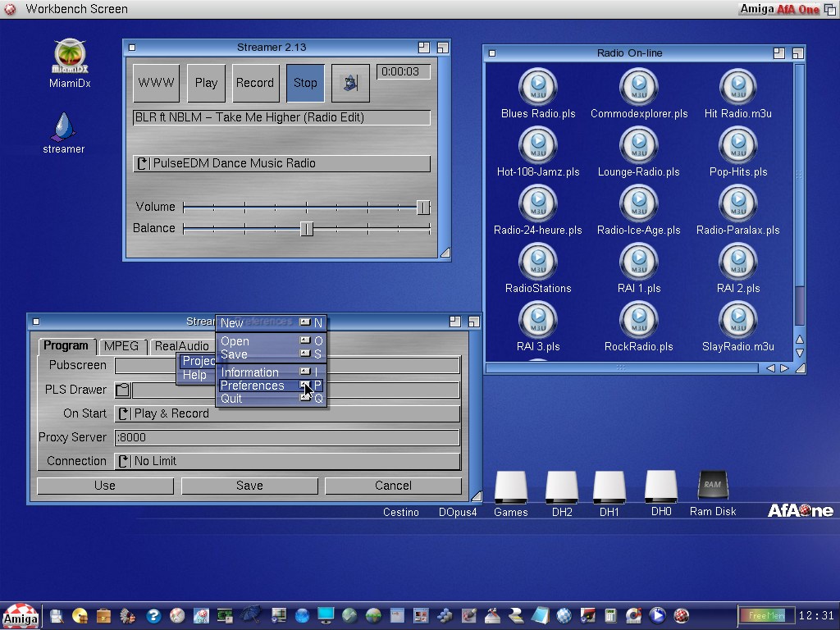Image resolution: width=840 pixels, height=630 pixels.
Task: Click the Cancel button in preferences
Action: 393,486
